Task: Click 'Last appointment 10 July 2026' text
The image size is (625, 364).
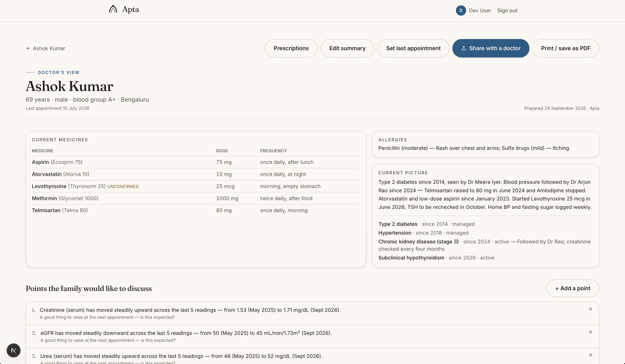Action: coord(57,108)
